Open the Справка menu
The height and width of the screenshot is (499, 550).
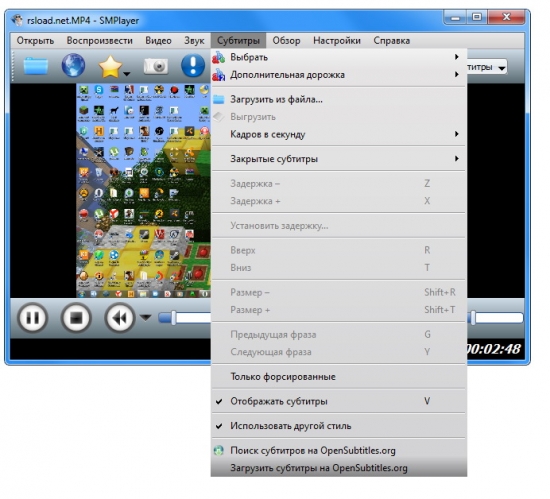click(x=391, y=41)
